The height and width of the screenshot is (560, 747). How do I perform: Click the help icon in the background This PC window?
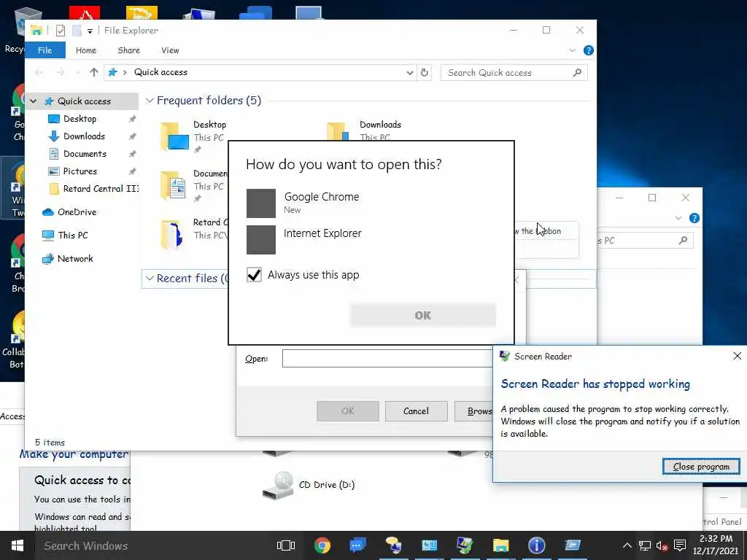point(694,218)
